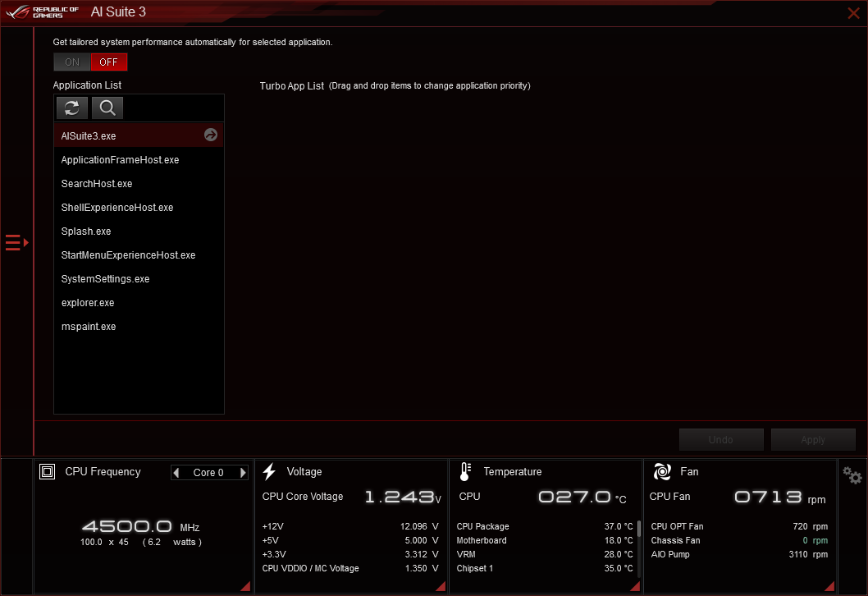Viewport: 868px width, 596px height.
Task: Click the CPU Fan rpm reading
Action: (779, 497)
